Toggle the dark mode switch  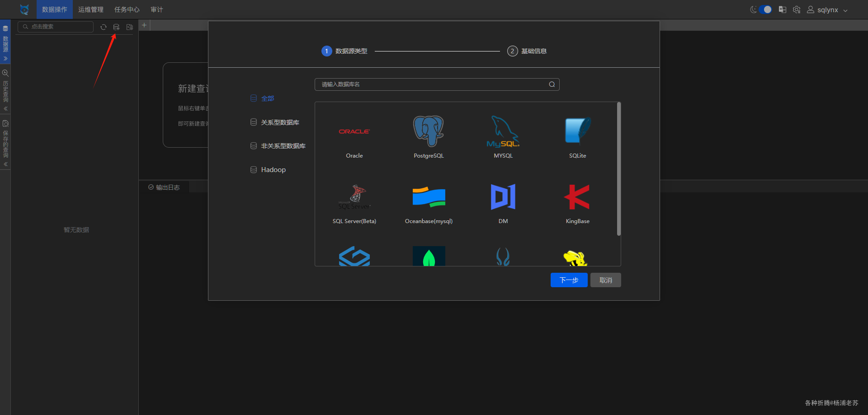tap(765, 9)
